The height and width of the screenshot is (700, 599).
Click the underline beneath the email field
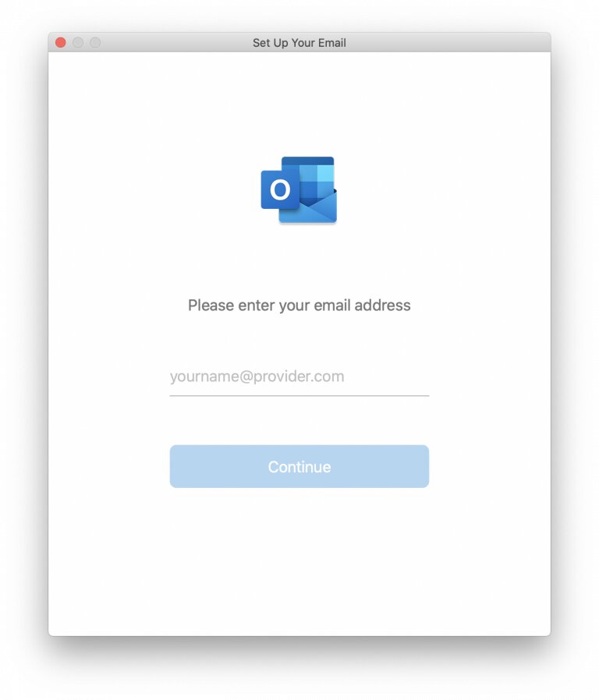tap(299, 395)
